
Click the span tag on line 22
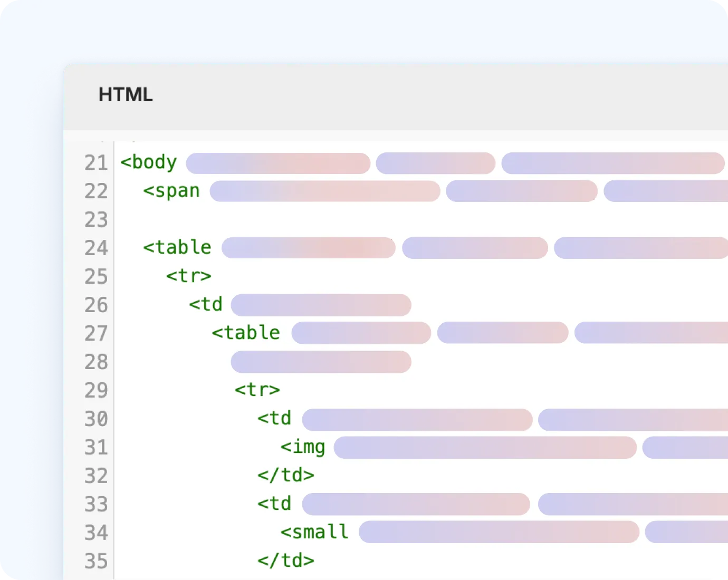pos(171,191)
